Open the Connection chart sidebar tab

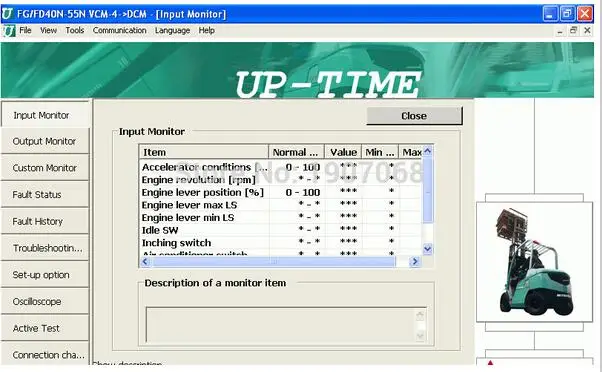tap(45, 354)
